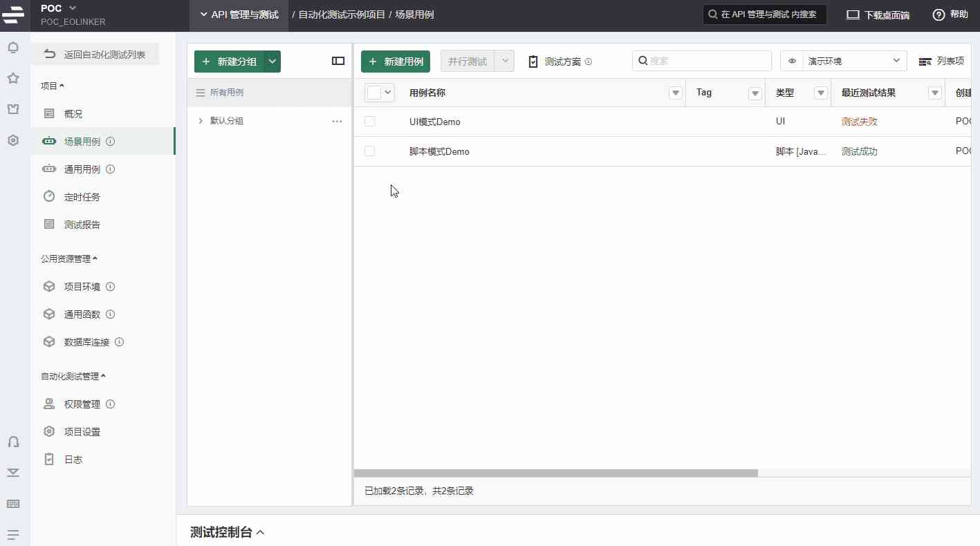Toggle the eye icon in environment selector
This screenshot has width=980, height=546.
tap(792, 61)
